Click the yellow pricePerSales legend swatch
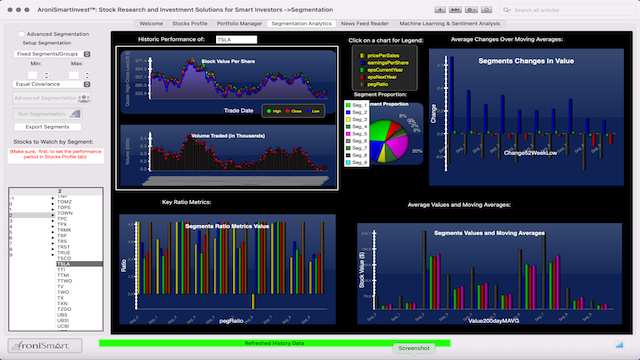This screenshot has height=360, width=640. pyautogui.click(x=362, y=56)
